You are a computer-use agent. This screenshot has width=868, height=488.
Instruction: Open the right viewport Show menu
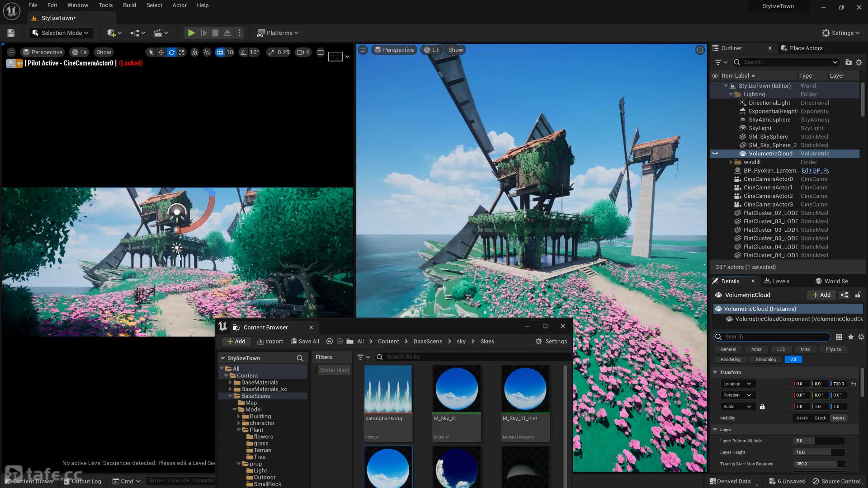point(456,50)
